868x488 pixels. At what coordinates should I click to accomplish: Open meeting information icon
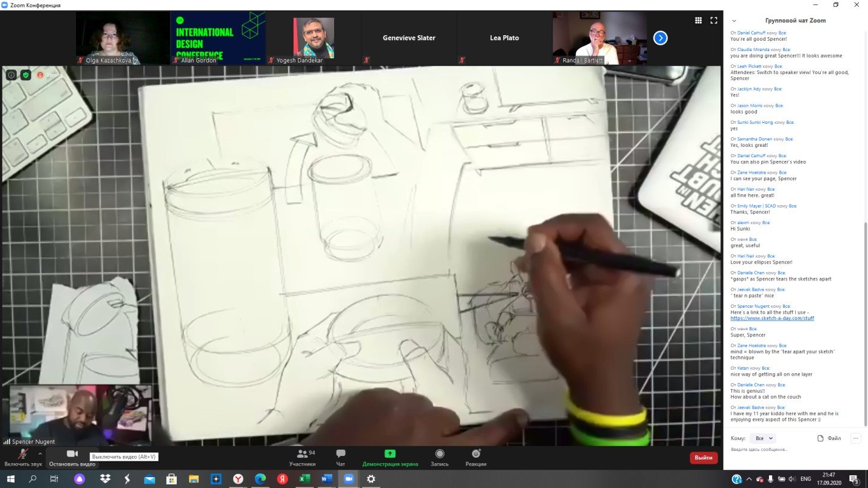(12, 75)
